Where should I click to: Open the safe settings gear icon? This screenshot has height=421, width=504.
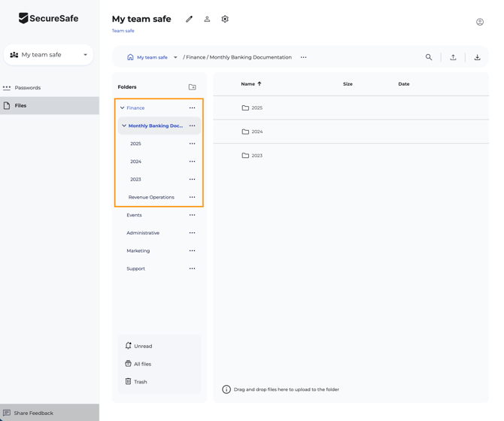point(225,19)
